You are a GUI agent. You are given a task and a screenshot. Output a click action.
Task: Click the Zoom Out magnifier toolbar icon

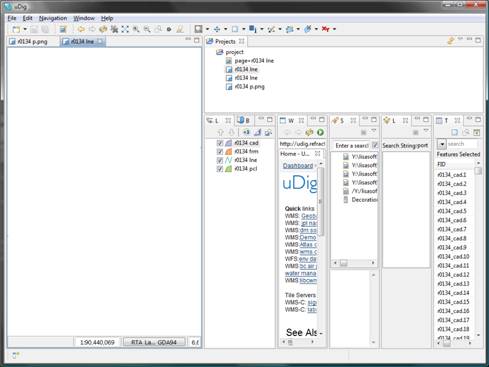[147, 29]
